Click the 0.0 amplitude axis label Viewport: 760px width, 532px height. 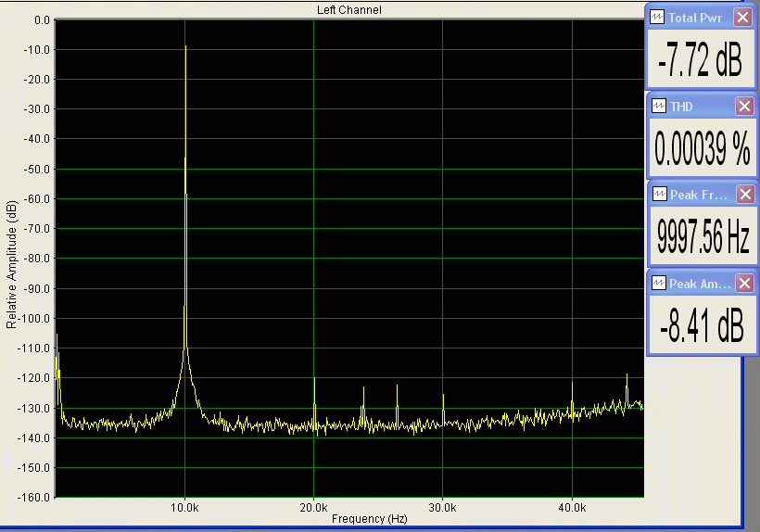[42, 20]
